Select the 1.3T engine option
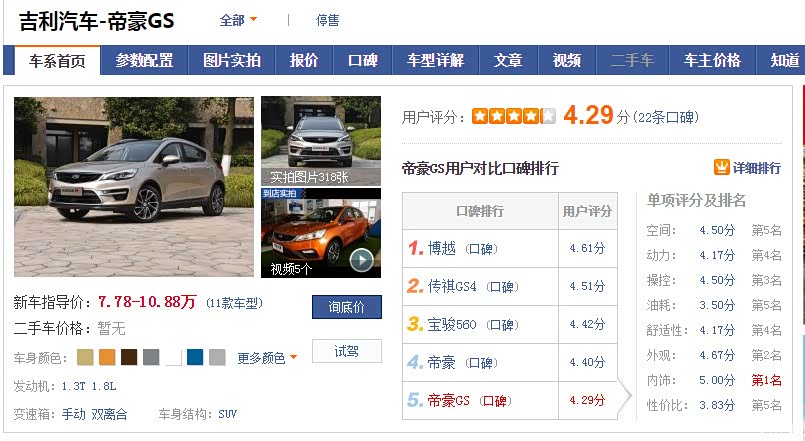Screen dimensions: 805x441 (x=73, y=386)
